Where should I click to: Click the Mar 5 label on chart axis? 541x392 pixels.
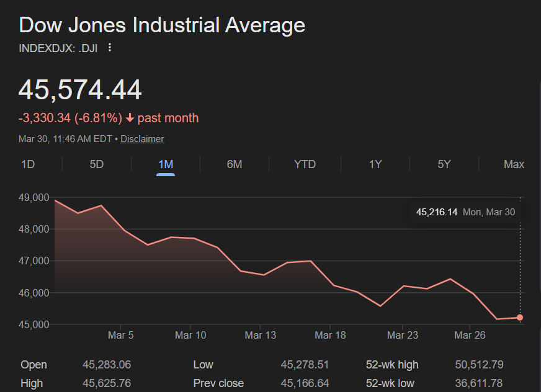coord(121,336)
